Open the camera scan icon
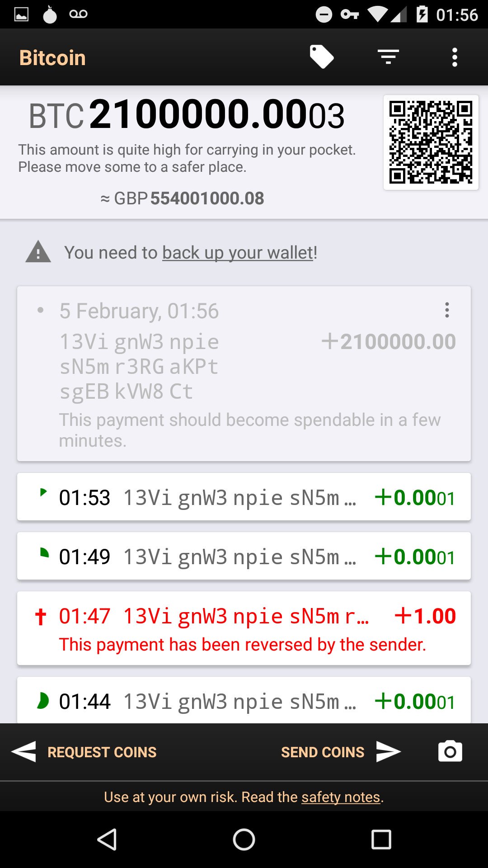This screenshot has width=488, height=868. (450, 751)
